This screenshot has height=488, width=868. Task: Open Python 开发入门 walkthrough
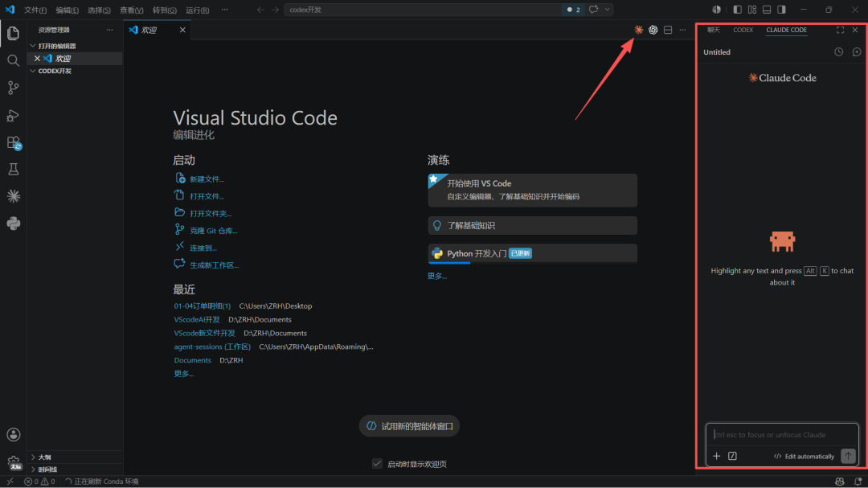[533, 253]
